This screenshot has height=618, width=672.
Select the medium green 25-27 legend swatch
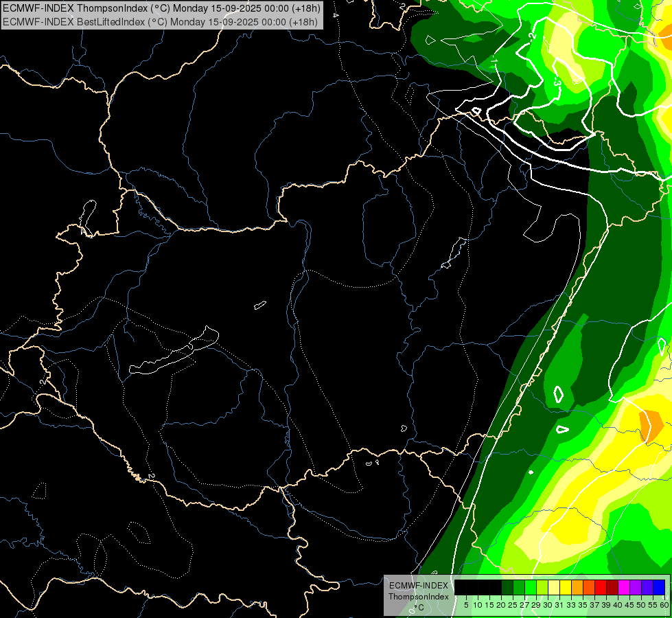tap(519, 587)
